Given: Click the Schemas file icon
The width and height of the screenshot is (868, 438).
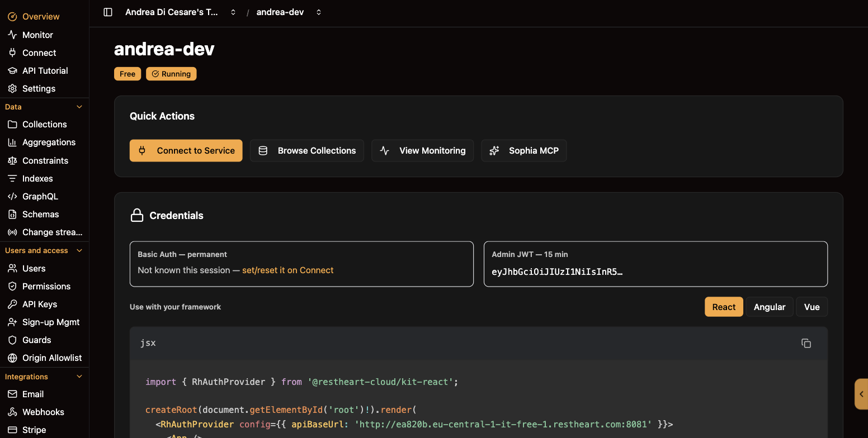Looking at the screenshot, I should coord(12,214).
